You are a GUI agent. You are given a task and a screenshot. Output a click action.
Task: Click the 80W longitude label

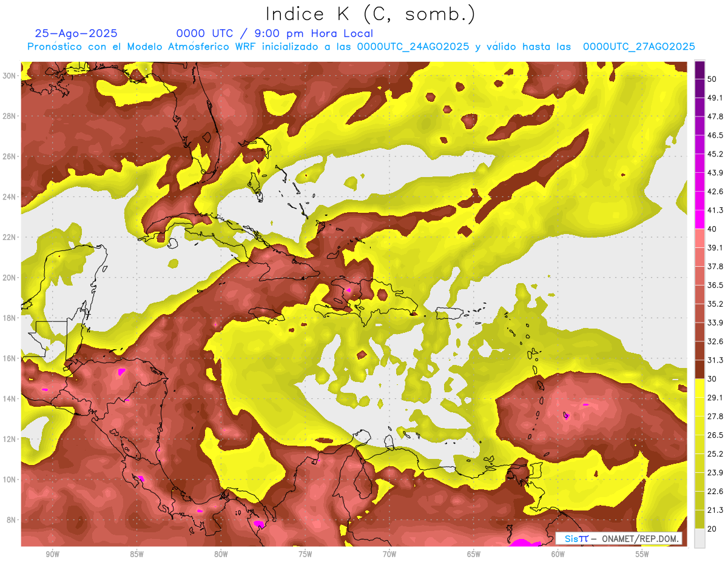pos(221,554)
